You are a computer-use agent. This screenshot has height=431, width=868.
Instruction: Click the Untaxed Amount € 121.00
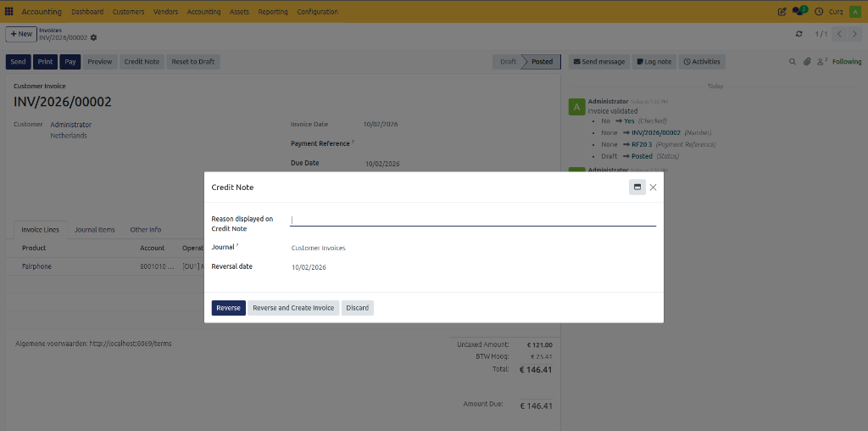(x=540, y=345)
